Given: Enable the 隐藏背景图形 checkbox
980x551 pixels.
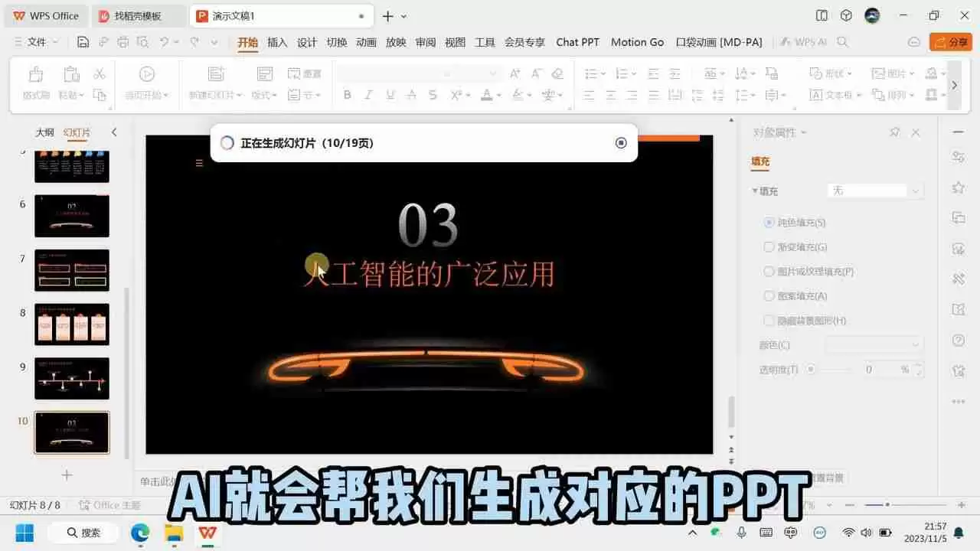Looking at the screenshot, I should (x=769, y=320).
